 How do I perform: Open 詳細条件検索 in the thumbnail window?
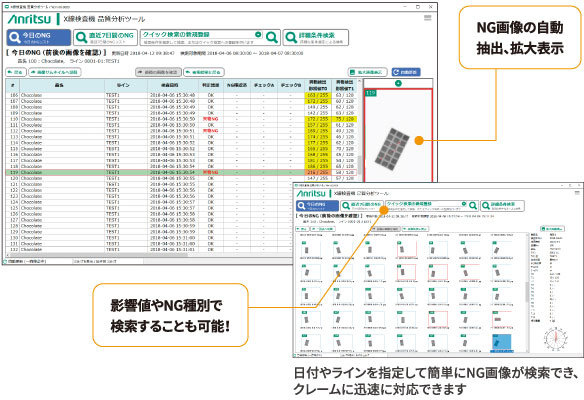502,206
